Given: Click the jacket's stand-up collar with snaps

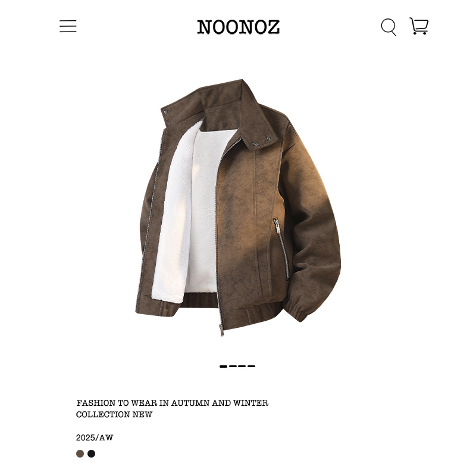Looking at the screenshot, I should coord(220,114).
